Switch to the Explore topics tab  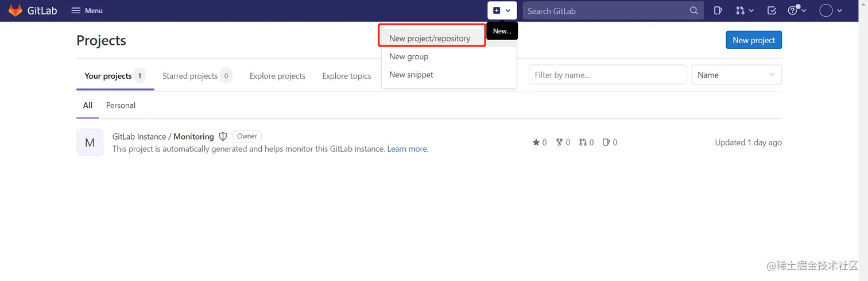347,76
